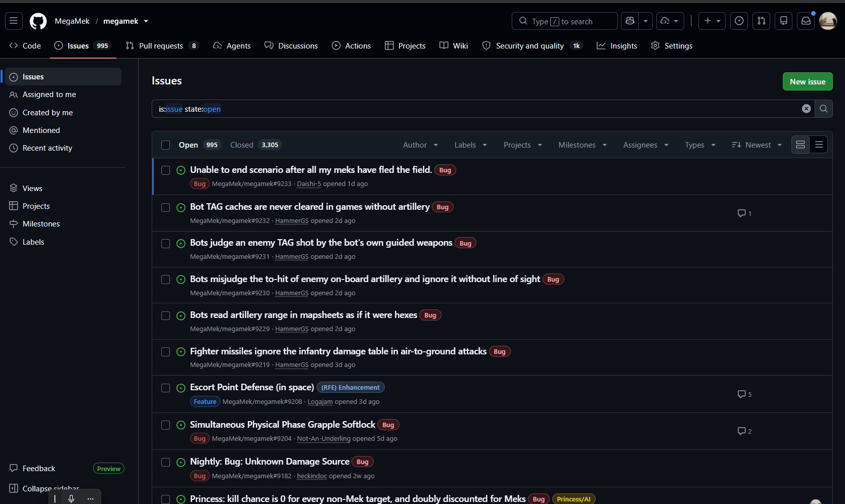This screenshot has width=845, height=504.
Task: Select checkbox for Bots read artillery range issue
Action: 165,316
